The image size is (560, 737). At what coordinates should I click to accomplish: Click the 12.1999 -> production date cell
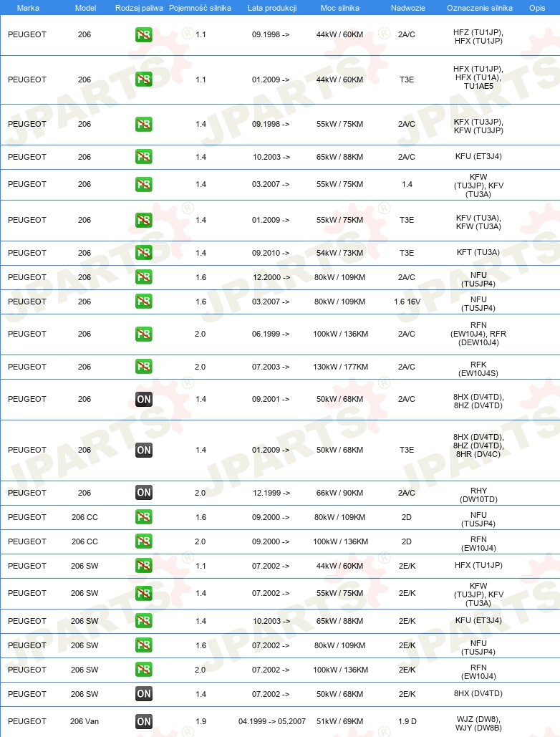coord(271,493)
